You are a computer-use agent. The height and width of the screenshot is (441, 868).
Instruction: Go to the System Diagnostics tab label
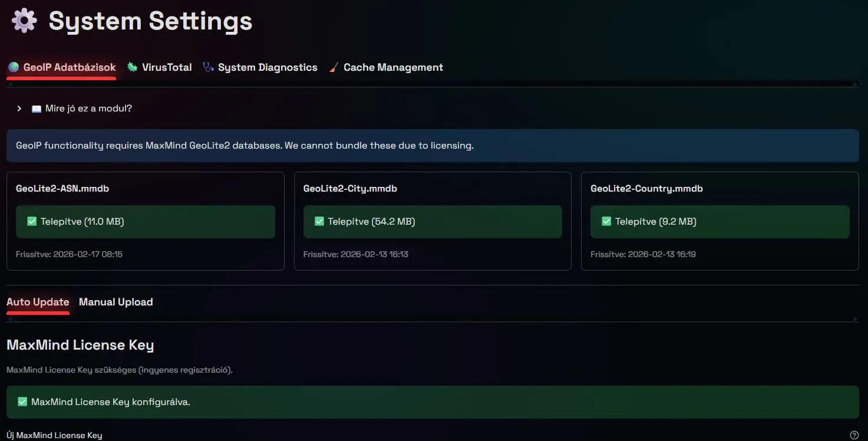[x=268, y=67]
